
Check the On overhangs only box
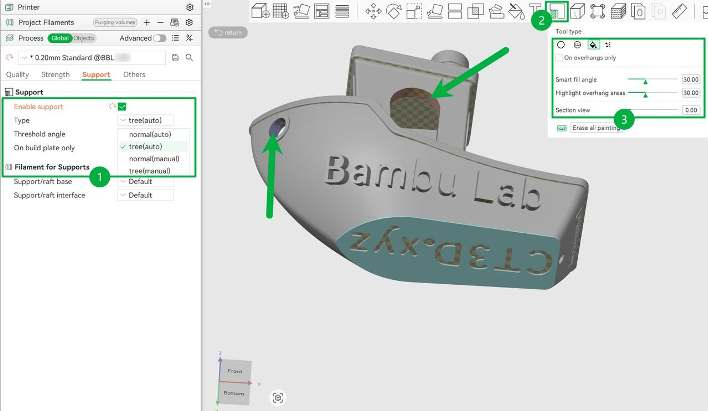click(559, 58)
